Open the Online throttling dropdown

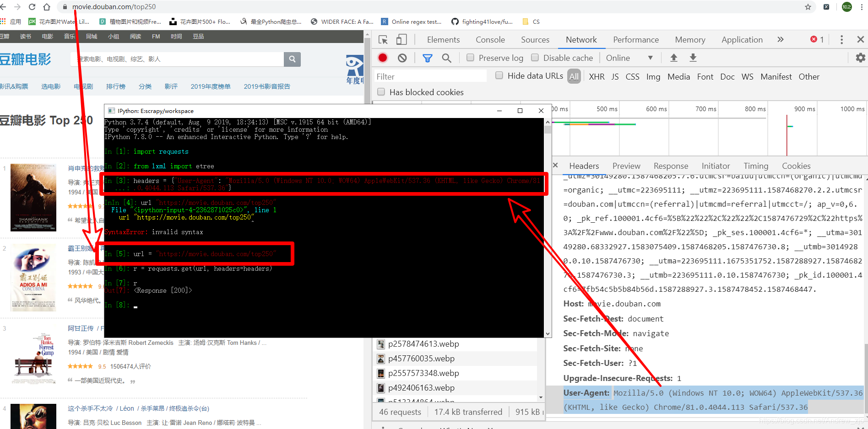pos(629,58)
